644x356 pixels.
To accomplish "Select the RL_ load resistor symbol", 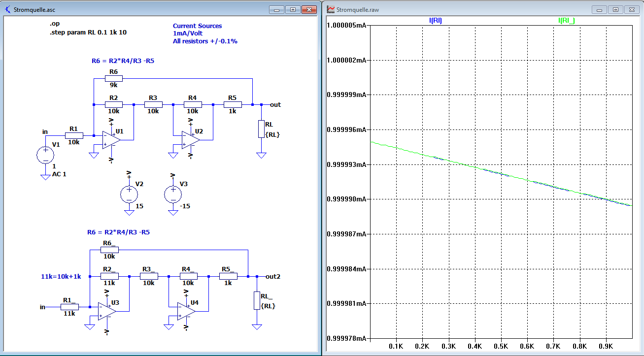I will tap(257, 300).
